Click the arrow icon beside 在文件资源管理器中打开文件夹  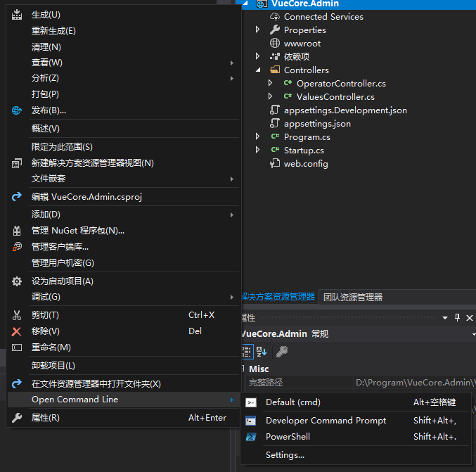coord(17,383)
